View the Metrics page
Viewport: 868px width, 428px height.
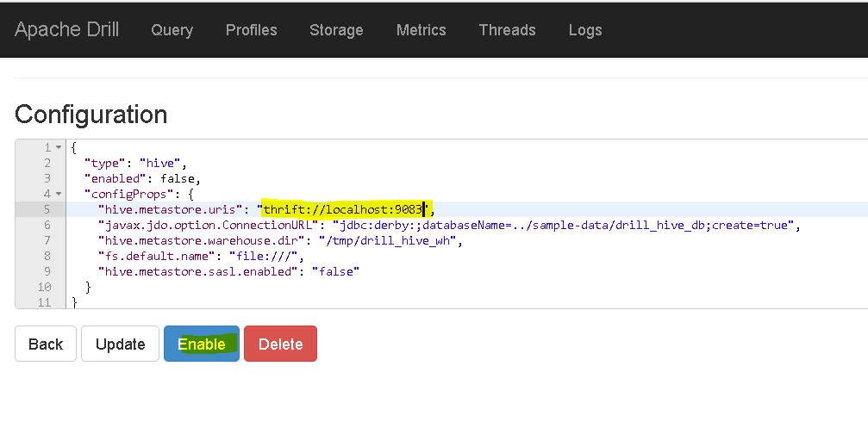click(421, 30)
